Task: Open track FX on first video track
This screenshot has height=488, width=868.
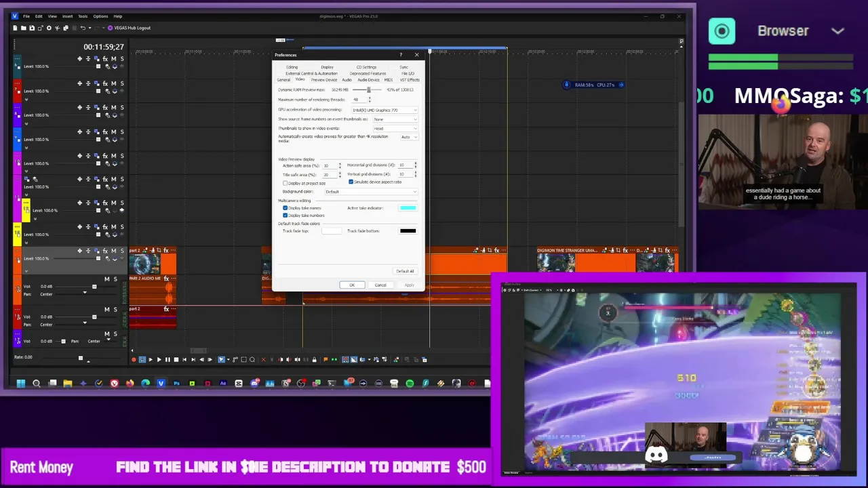Action: [105, 59]
